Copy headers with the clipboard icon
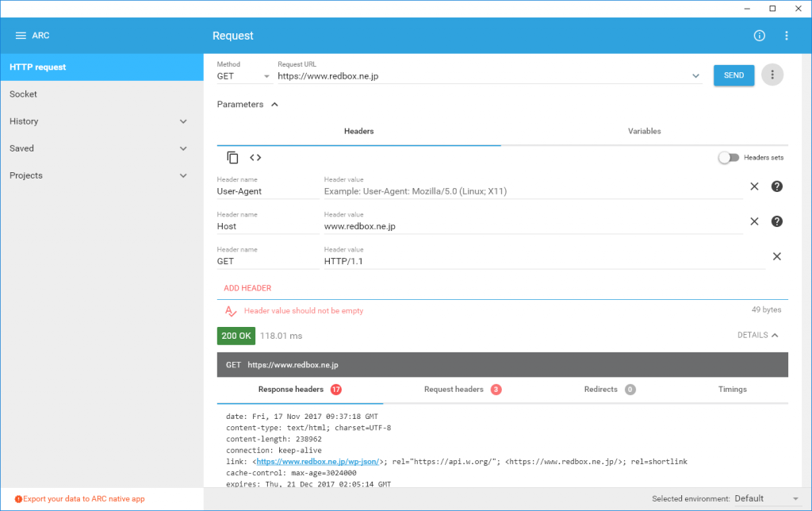This screenshot has width=812, height=511. [x=232, y=157]
